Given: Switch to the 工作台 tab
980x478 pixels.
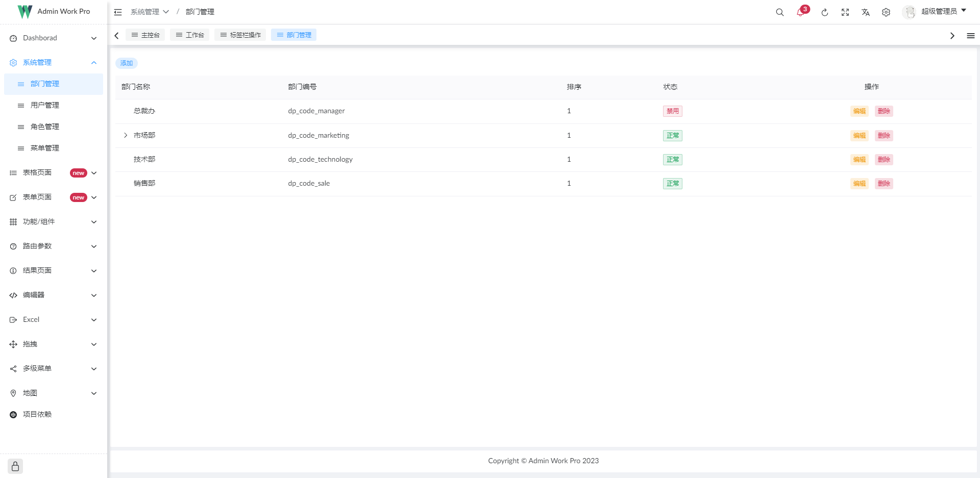Looking at the screenshot, I should point(189,35).
